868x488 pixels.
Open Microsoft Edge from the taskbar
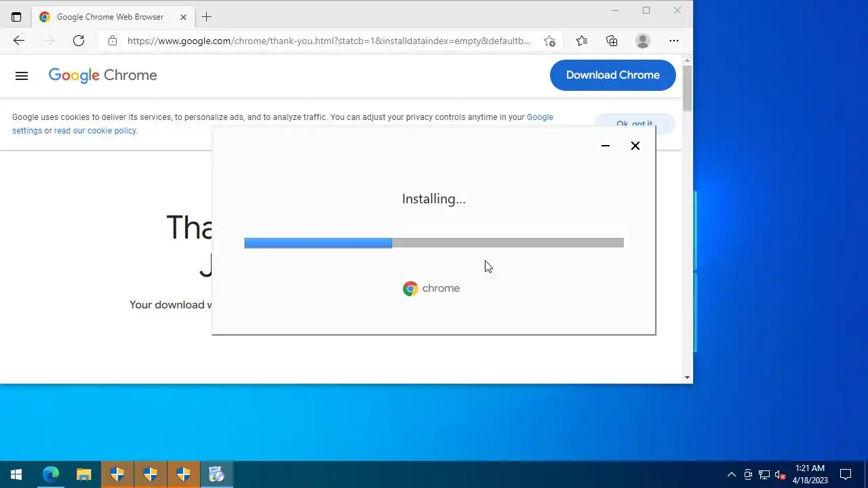pos(51,474)
